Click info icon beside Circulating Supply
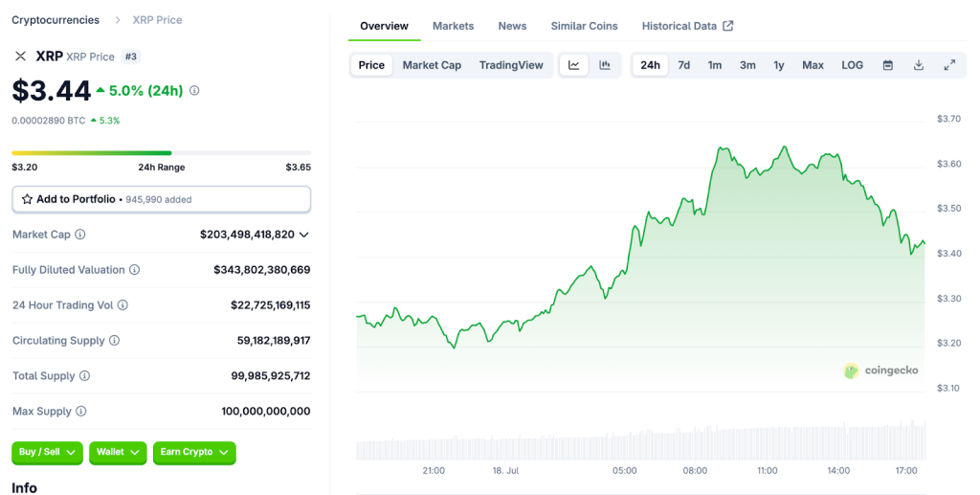 pos(115,341)
